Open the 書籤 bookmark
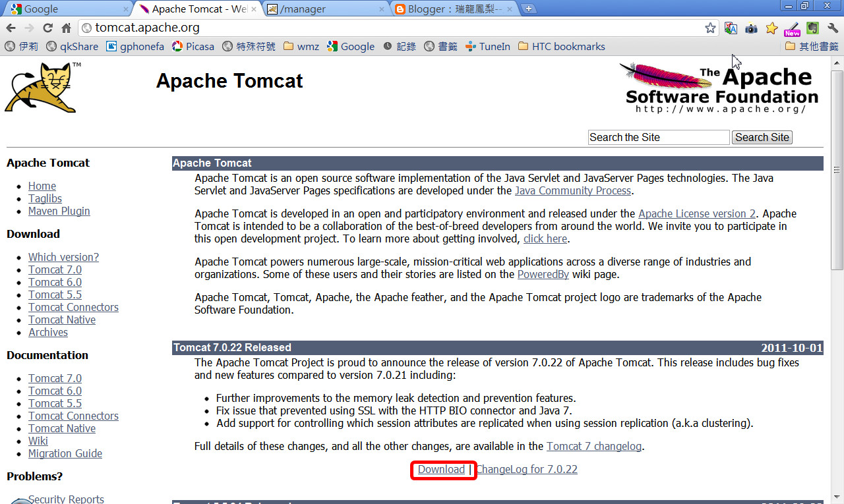This screenshot has height=504, width=844. point(441,46)
